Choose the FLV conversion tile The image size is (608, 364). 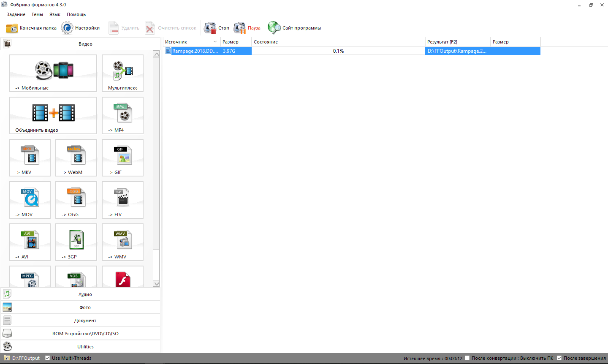coord(122,200)
